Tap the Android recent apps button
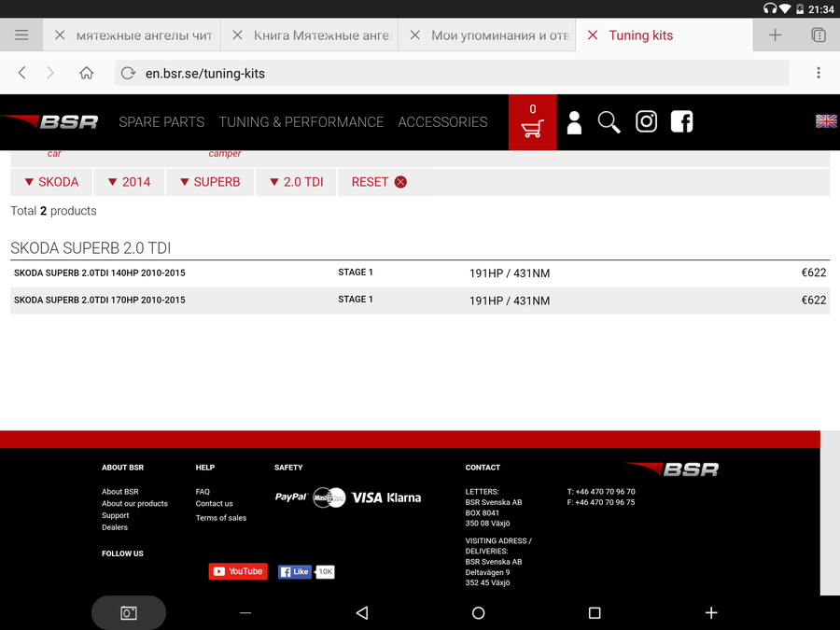 point(595,613)
